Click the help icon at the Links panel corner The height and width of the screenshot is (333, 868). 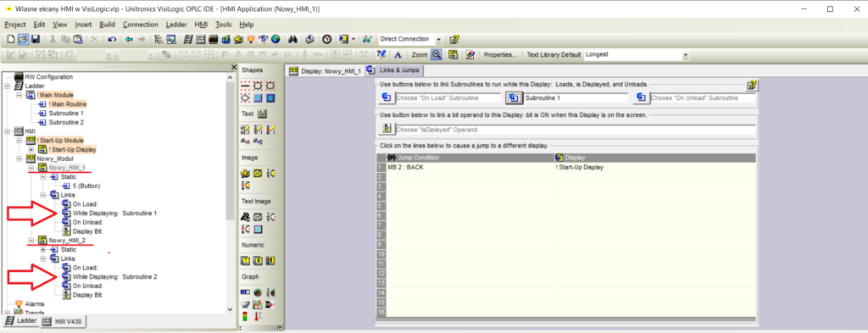(x=751, y=86)
